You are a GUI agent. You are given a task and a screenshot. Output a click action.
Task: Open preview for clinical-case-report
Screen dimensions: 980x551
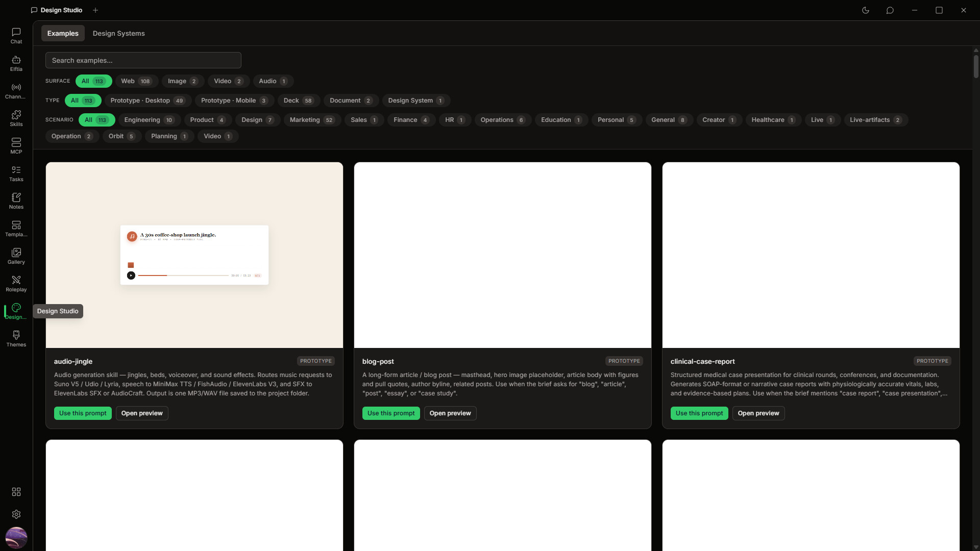click(x=758, y=413)
